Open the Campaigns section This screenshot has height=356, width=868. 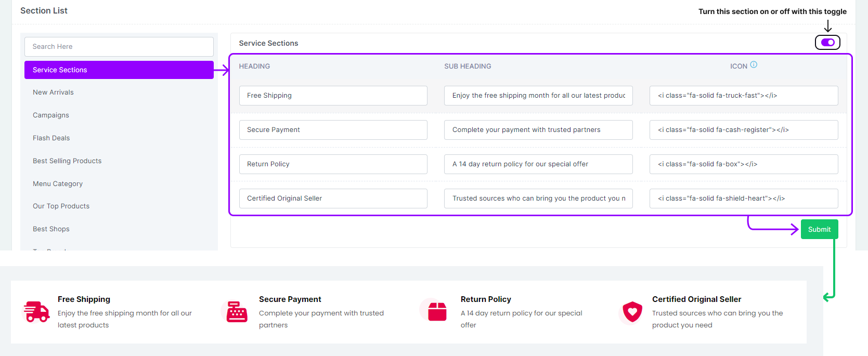51,115
